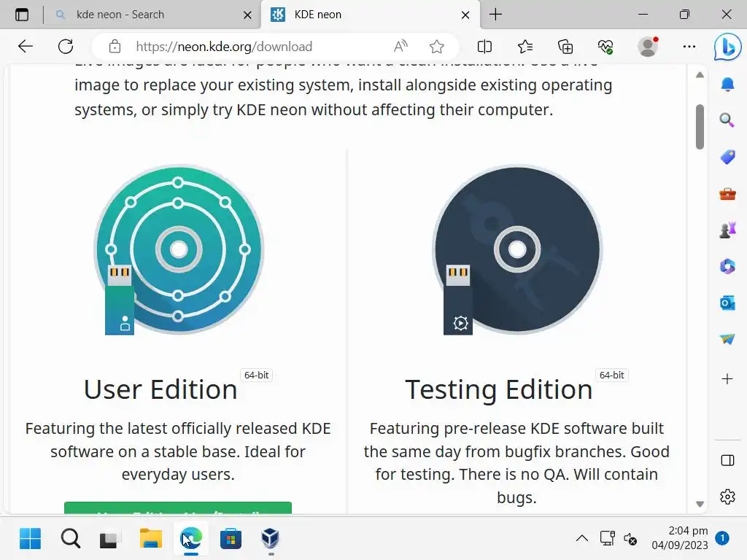Toggle sidebar visibility button
This screenshot has height=560, width=747.
(727, 460)
